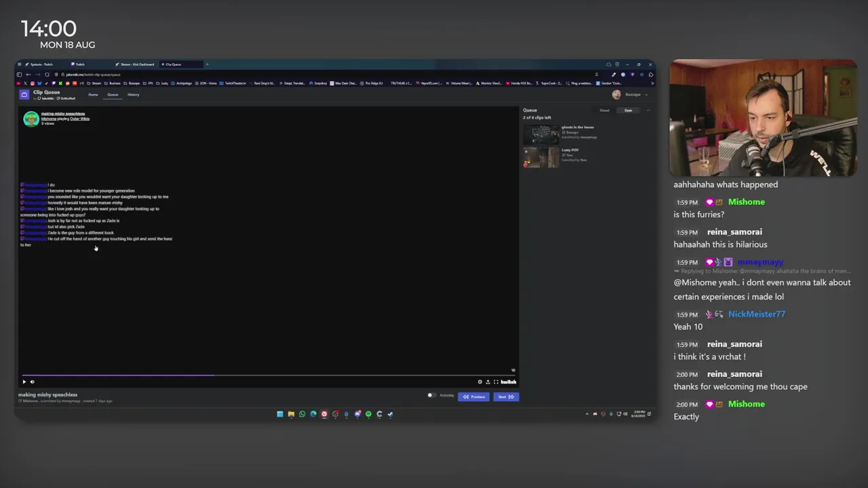Switch to the History tab
The height and width of the screenshot is (488, 868).
pos(134,94)
